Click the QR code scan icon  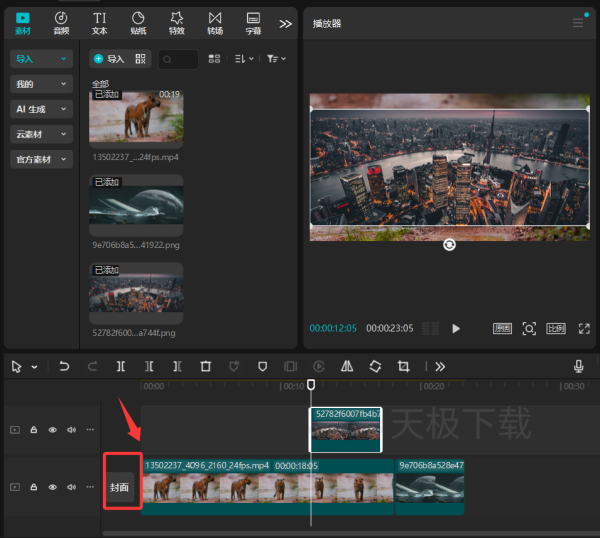pos(140,59)
